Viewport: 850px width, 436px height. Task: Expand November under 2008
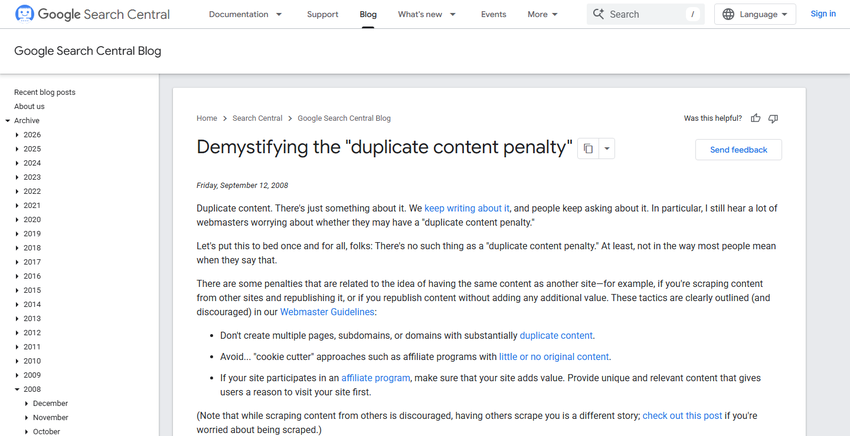coord(27,418)
